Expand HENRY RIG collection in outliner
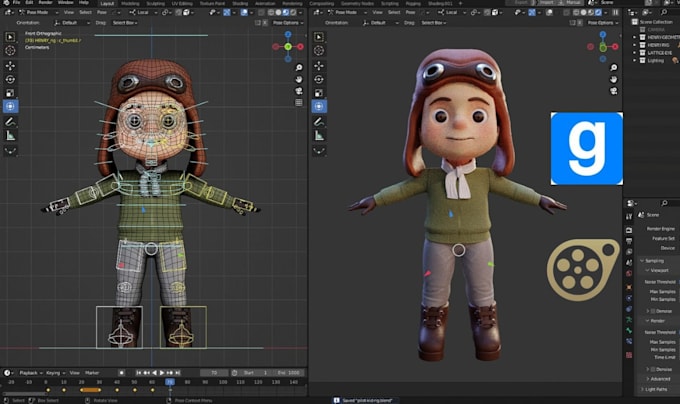Screen dimensions: 680x404 [634, 45]
